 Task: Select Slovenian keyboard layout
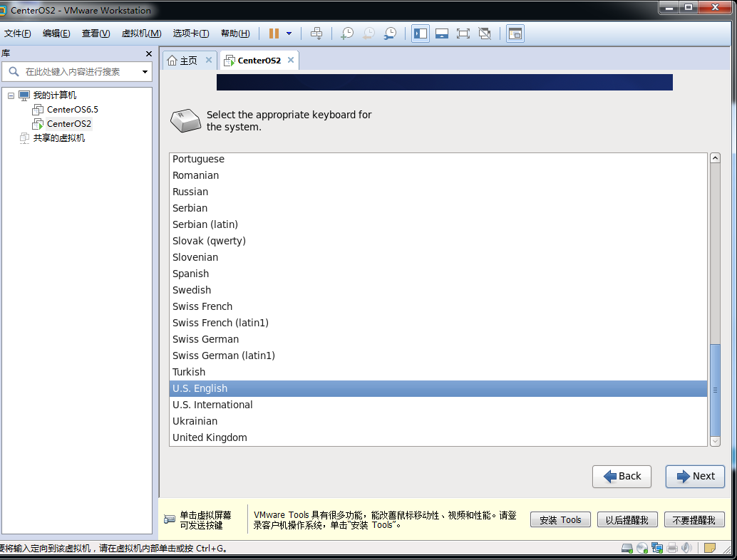pos(438,257)
